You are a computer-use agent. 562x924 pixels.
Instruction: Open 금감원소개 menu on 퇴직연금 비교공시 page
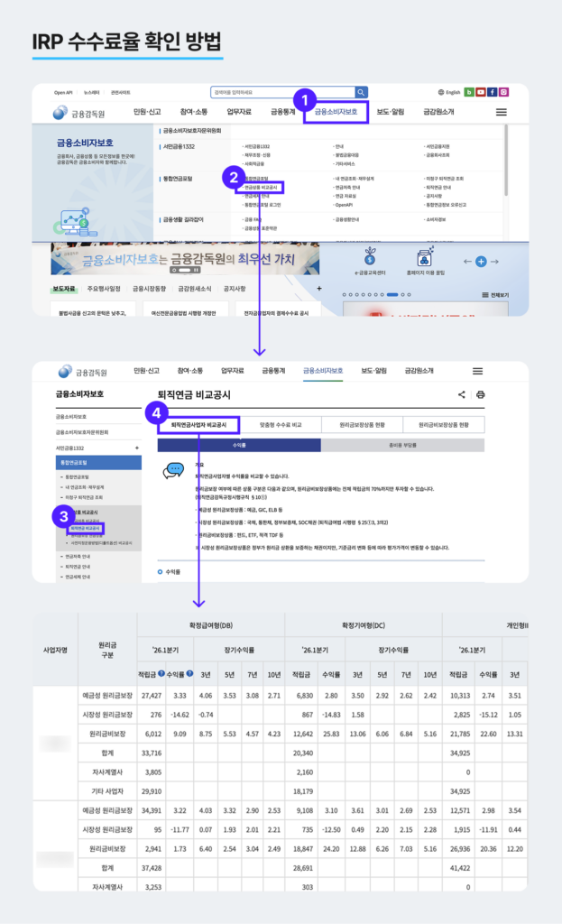click(419, 371)
